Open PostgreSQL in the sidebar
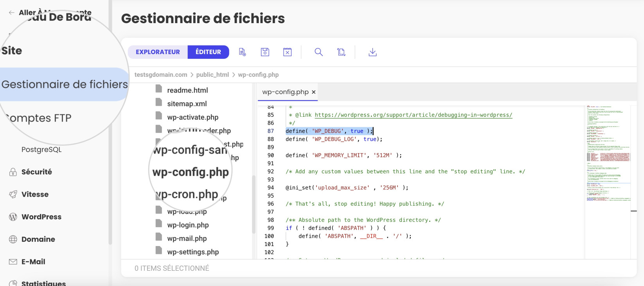Viewport: 644px width, 286px height. coord(41,150)
